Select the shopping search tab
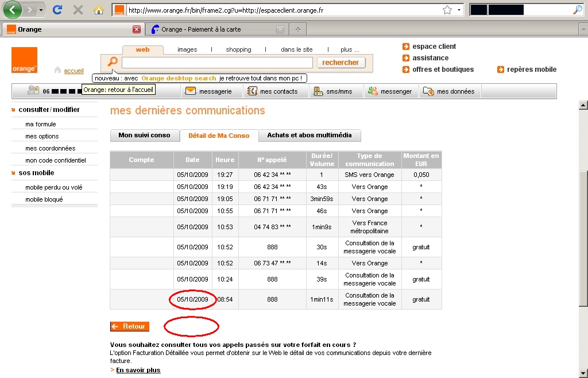 (238, 49)
